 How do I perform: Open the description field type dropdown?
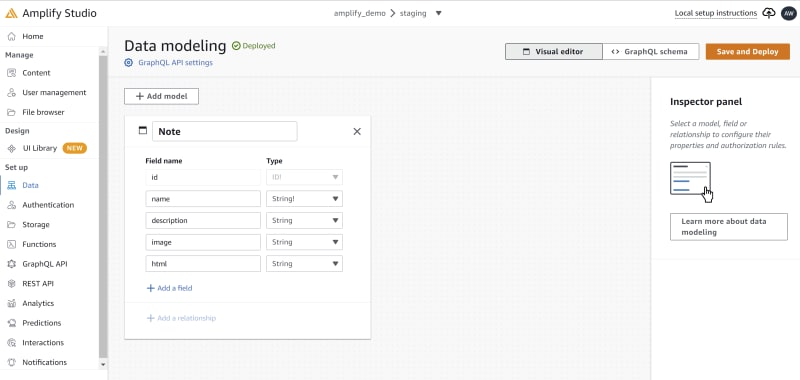click(x=304, y=221)
